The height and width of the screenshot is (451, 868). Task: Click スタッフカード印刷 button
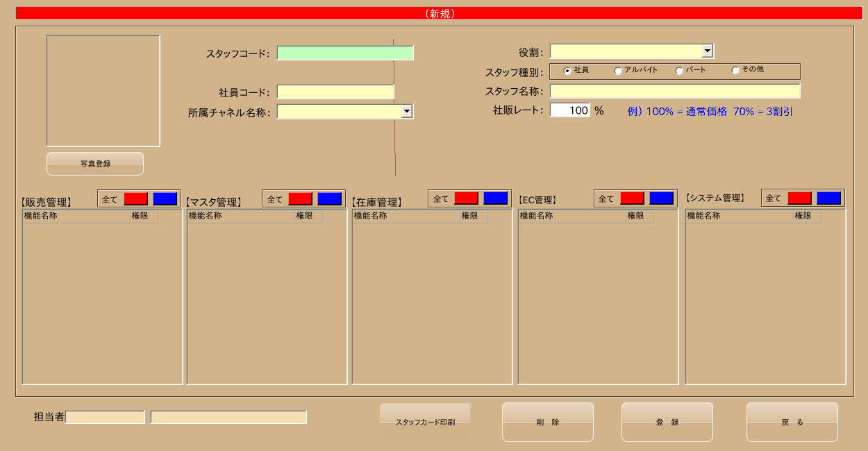point(425,422)
